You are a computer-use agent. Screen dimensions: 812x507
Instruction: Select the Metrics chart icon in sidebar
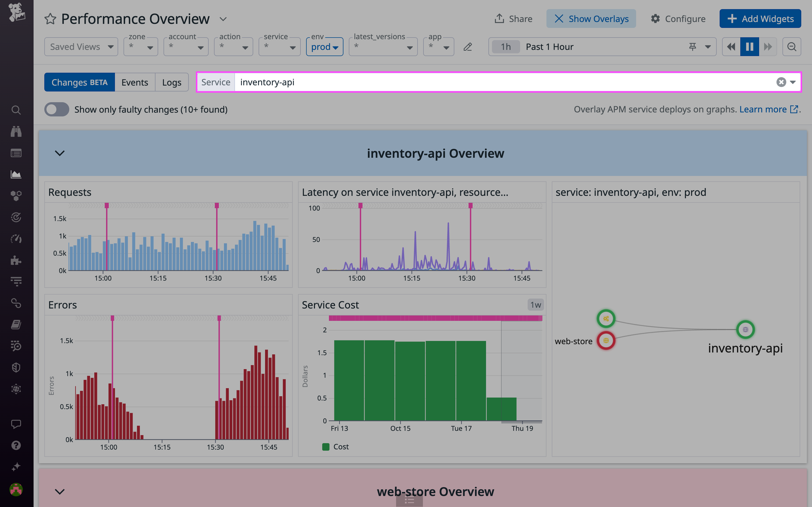(16, 174)
